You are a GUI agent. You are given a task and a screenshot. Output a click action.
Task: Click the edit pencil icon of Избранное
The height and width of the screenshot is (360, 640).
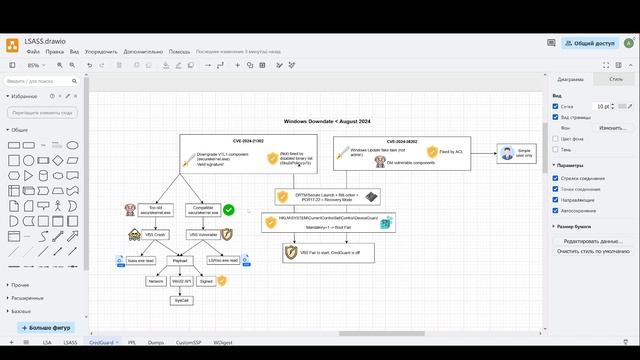point(68,96)
